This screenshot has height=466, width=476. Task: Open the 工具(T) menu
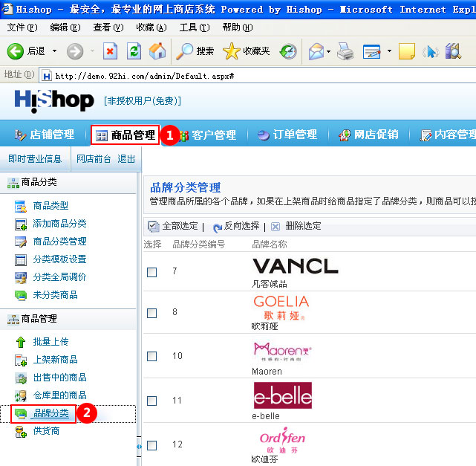195,27
